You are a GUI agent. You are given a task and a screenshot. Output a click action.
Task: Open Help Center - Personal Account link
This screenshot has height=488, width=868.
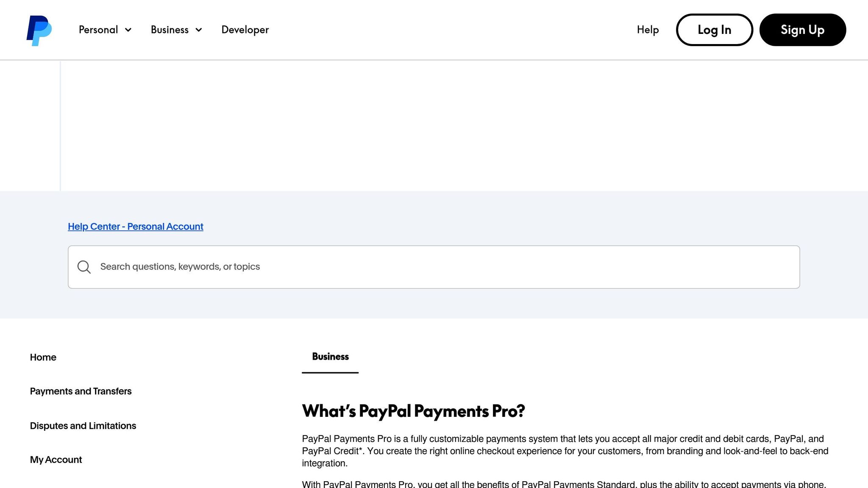tap(136, 227)
